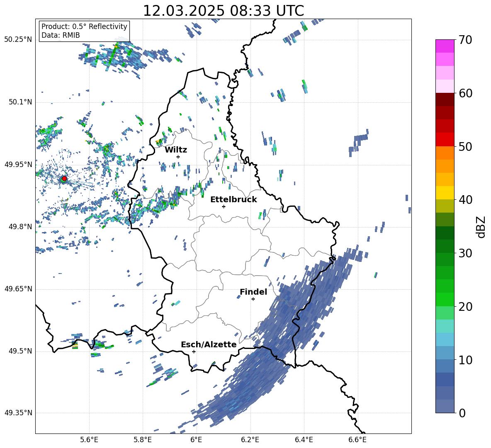This screenshot has width=491, height=448.
Task: Click the 50.1°N latitude tick label
Action: click(20, 102)
